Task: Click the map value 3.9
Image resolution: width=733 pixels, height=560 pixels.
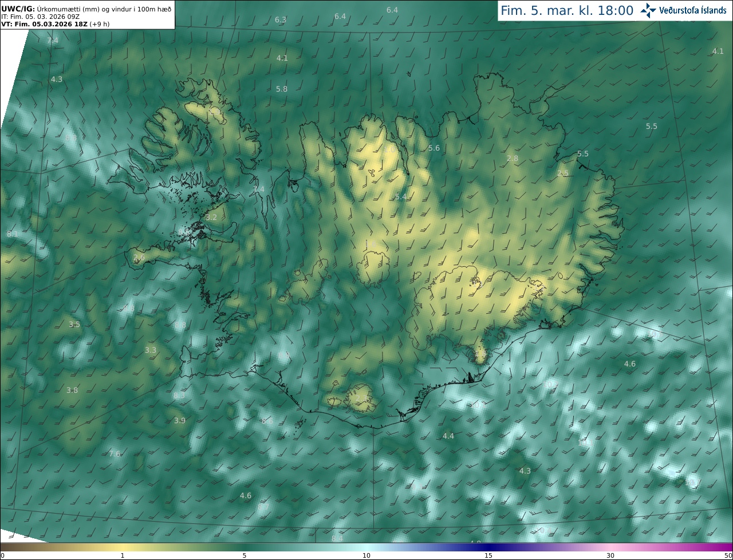Action: click(180, 420)
